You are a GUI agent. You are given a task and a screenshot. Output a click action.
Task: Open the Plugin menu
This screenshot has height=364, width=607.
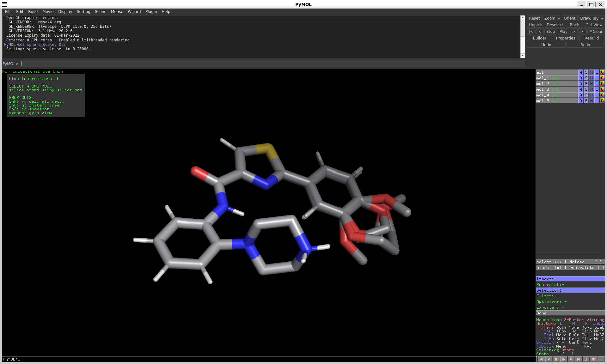tap(151, 12)
